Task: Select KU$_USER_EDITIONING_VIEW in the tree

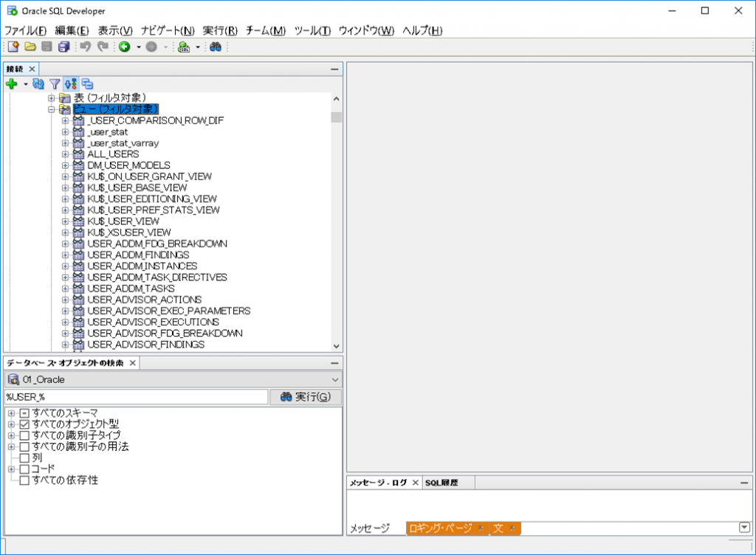Action: 152,199
